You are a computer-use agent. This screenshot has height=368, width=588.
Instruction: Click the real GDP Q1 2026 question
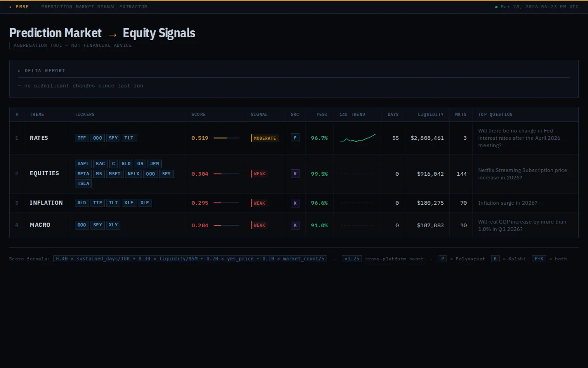click(x=522, y=225)
